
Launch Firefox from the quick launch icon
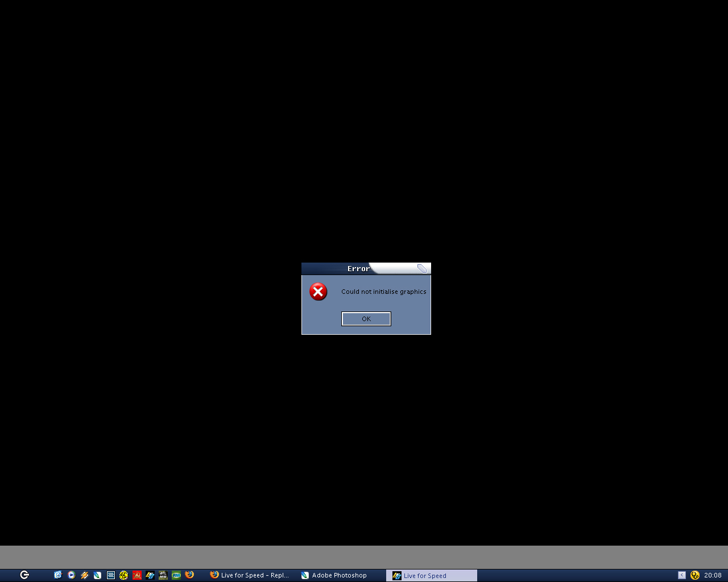click(189, 575)
